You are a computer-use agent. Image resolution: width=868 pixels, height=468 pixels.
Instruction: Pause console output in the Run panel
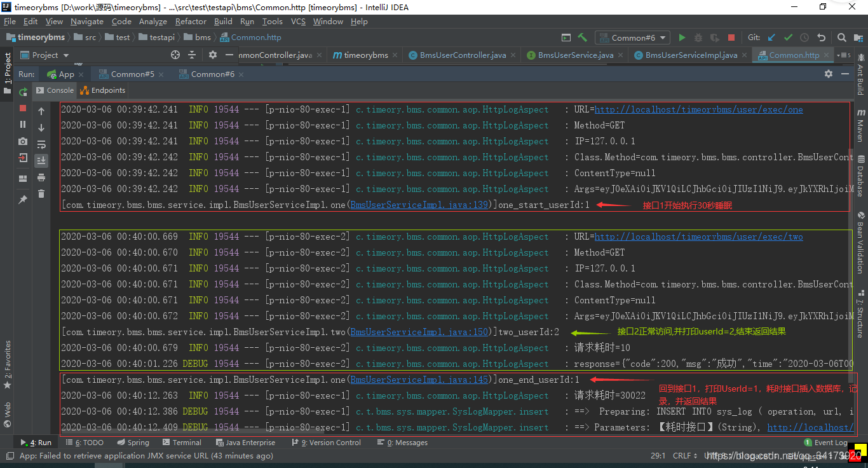click(23, 125)
